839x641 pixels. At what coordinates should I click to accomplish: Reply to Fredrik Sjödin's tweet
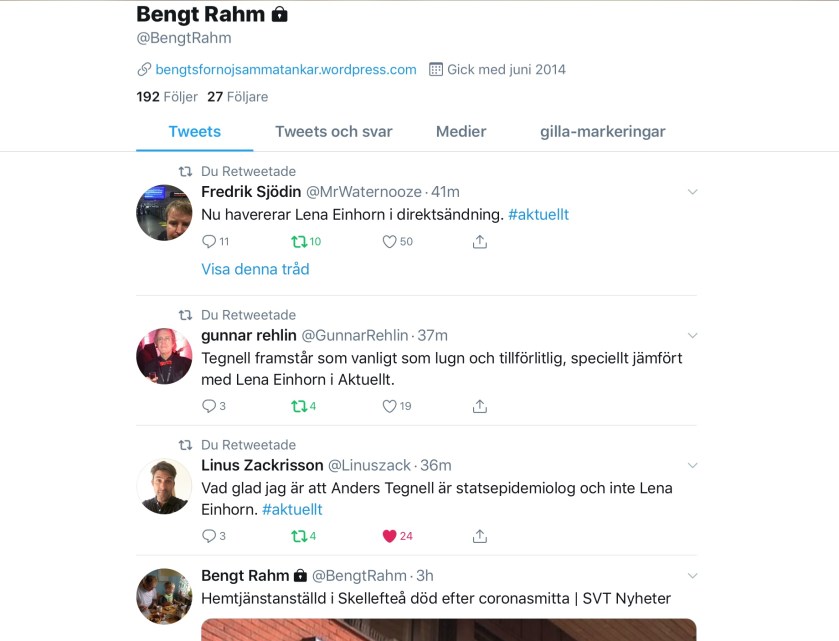tap(209, 241)
